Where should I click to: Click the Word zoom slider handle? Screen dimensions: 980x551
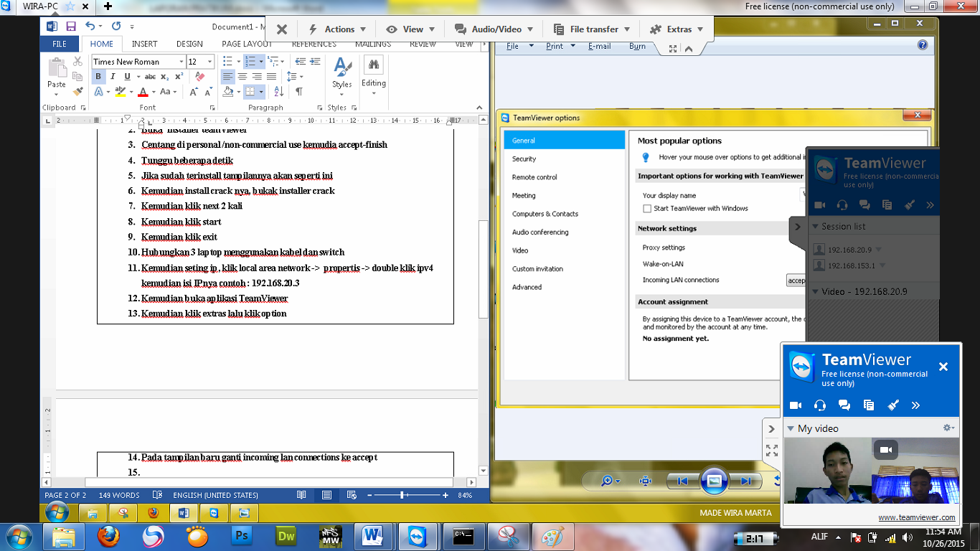402,495
